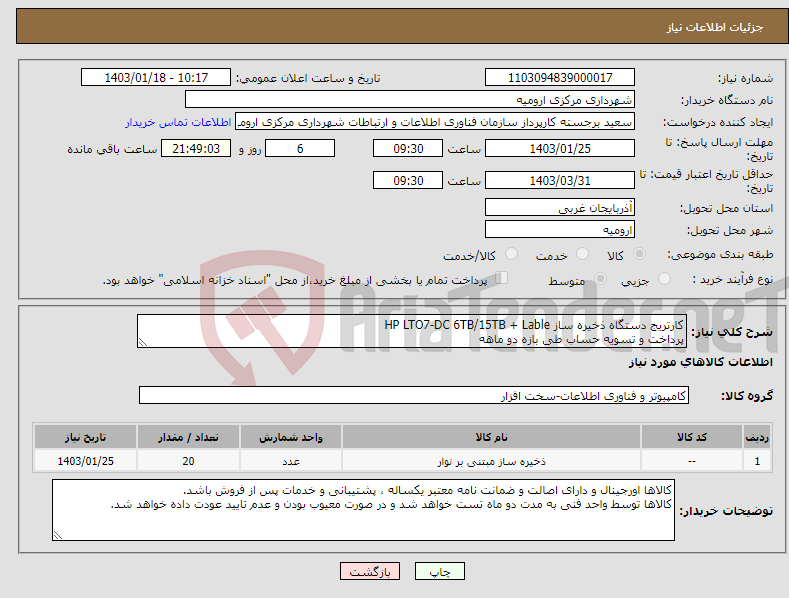Click the شماره نیاز field 1103094839000017
The image size is (789, 598).
(x=560, y=78)
